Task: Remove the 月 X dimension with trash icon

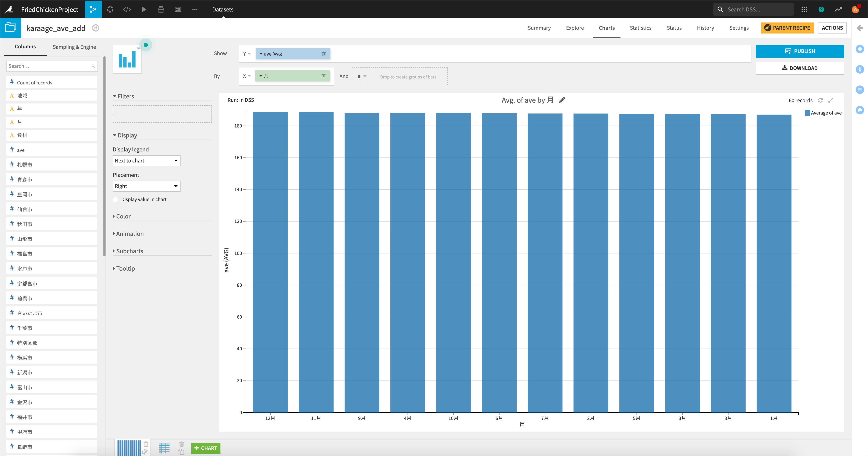Action: tap(323, 76)
